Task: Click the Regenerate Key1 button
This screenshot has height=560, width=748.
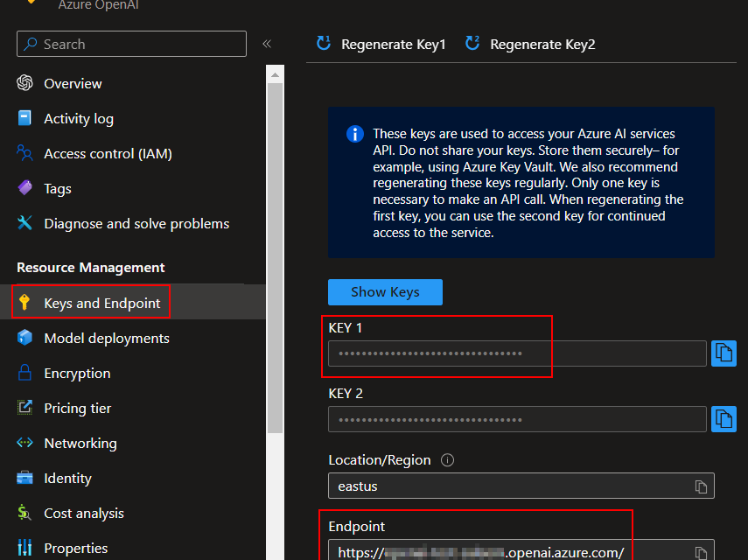Action: pyautogui.click(x=381, y=44)
